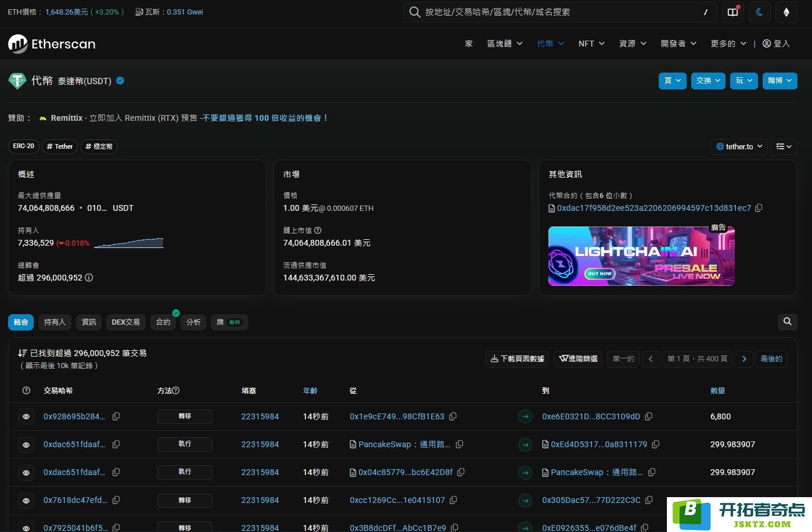812x532 pixels.
Task: Click the slash shortcut key badge in search bar
Action: [x=705, y=12]
